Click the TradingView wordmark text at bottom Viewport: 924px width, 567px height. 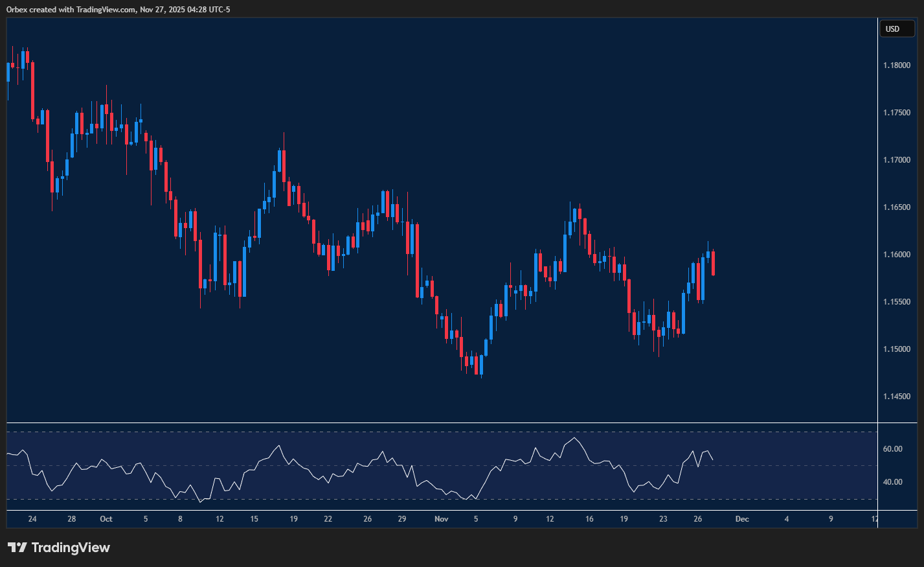coord(71,548)
